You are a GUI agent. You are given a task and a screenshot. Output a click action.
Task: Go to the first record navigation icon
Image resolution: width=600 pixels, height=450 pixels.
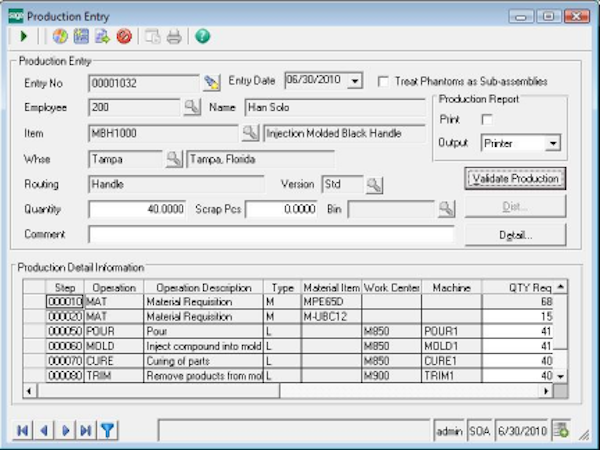tap(23, 431)
